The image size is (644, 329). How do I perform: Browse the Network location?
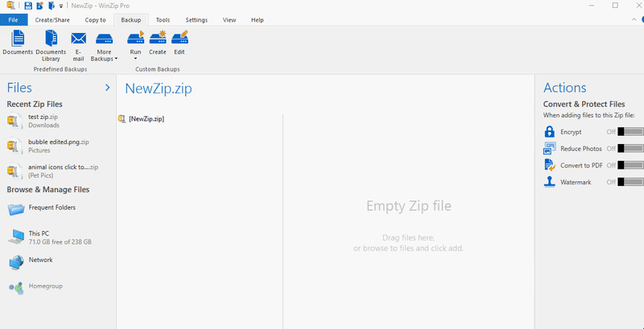tap(41, 260)
